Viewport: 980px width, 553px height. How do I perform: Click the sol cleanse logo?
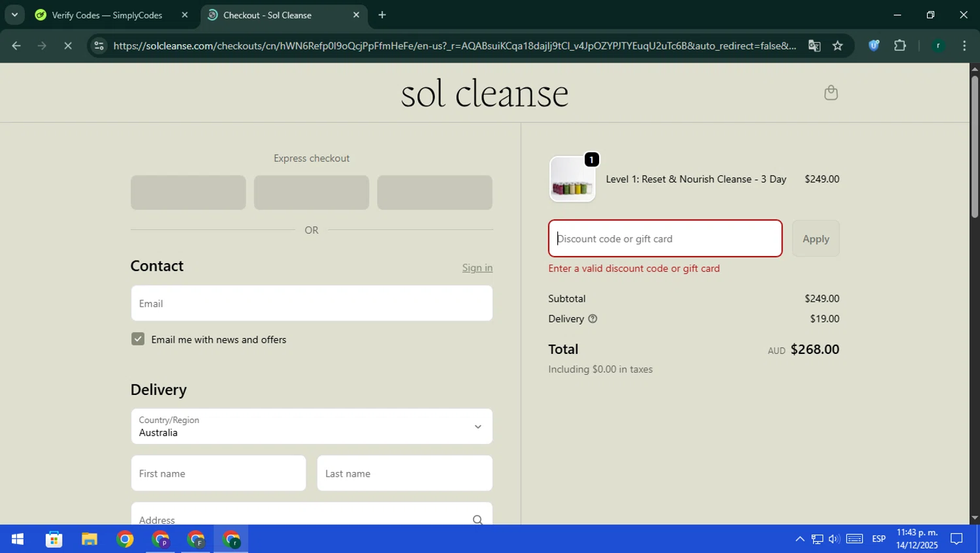pyautogui.click(x=485, y=93)
